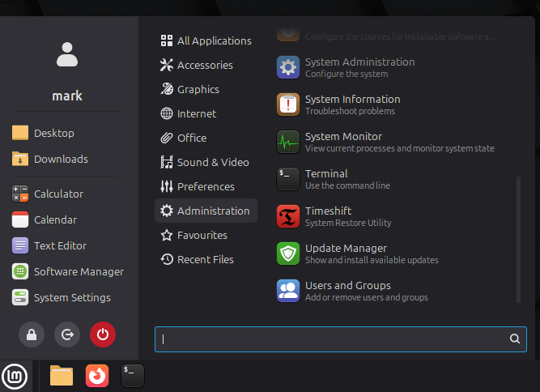Viewport: 540px width, 392px height.
Task: Focus the application search field
Action: click(x=341, y=339)
